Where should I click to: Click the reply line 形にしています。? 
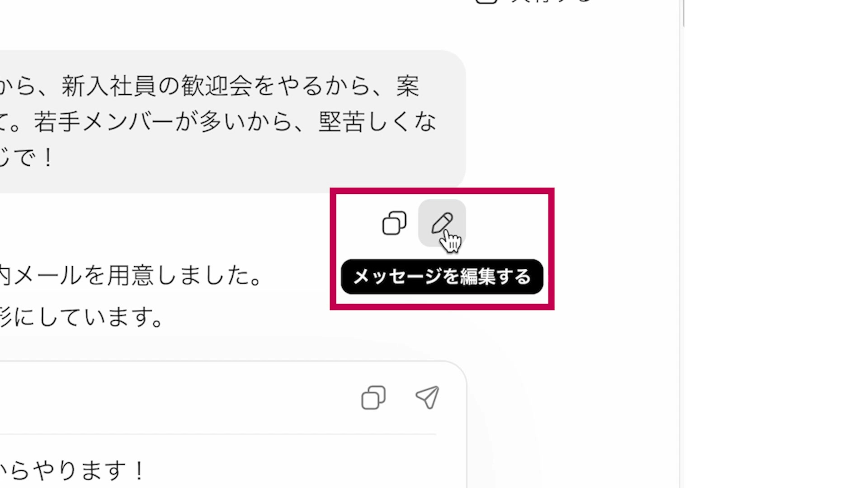(82, 317)
